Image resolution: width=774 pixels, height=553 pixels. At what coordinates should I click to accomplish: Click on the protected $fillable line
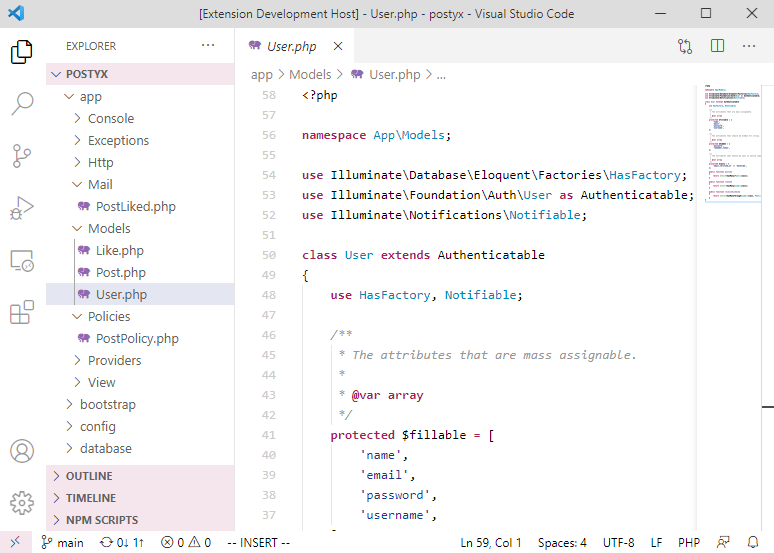pos(412,435)
